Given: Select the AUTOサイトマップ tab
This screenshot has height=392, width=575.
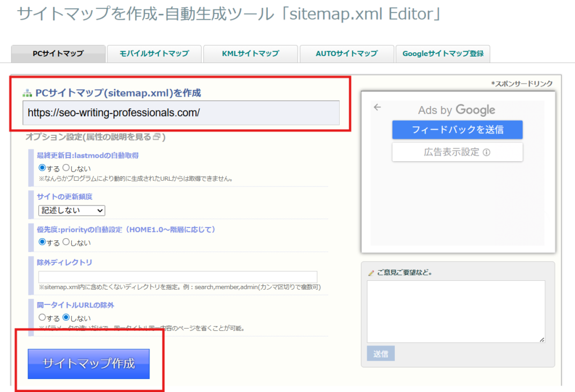Looking at the screenshot, I should pyautogui.click(x=346, y=54).
